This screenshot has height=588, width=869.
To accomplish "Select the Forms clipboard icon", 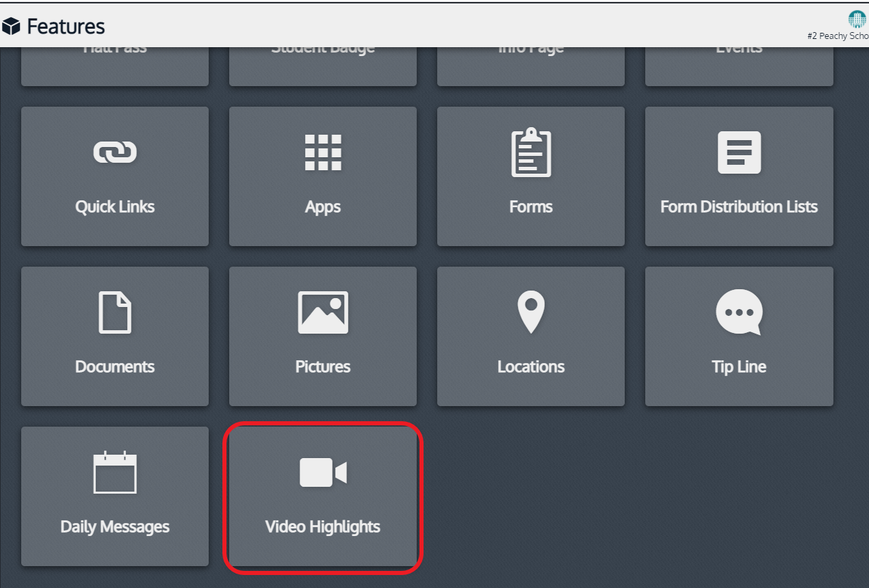I will click(531, 152).
